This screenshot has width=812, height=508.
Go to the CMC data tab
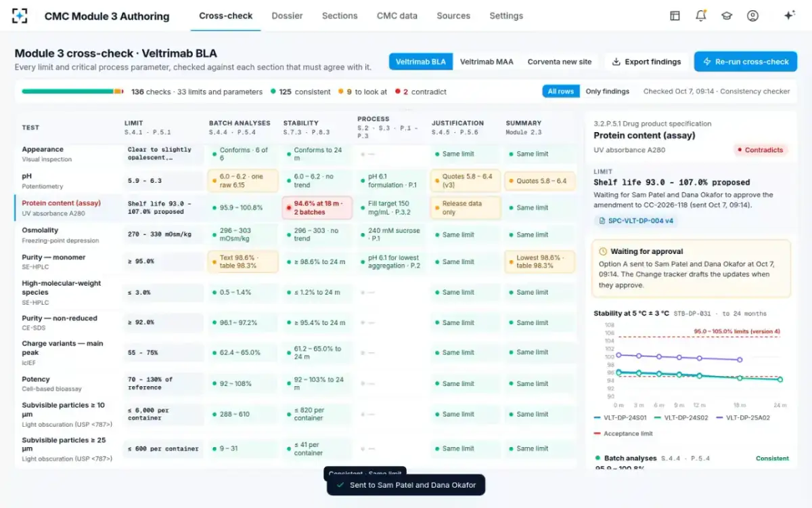397,16
